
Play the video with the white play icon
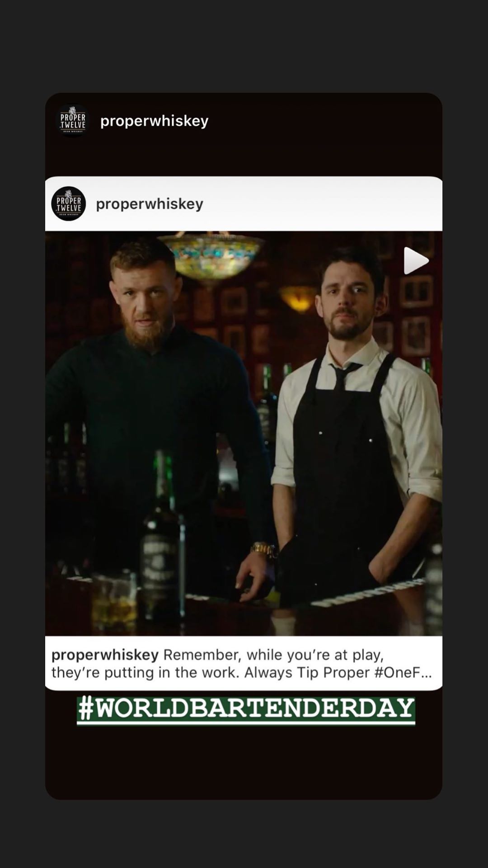click(416, 261)
